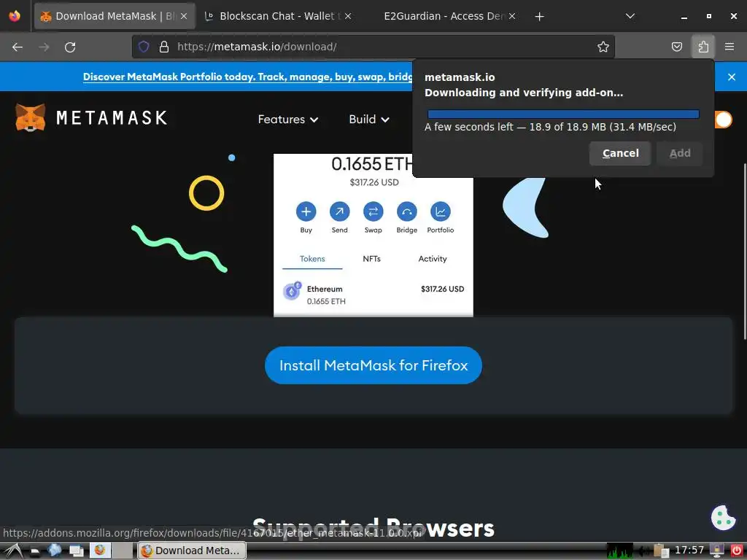747x560 pixels.
Task: Click Install MetaMask for Firefox button
Action: [x=373, y=365]
